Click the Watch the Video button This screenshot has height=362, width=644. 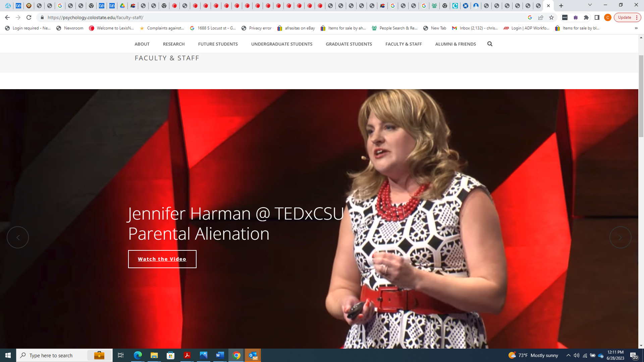coord(162,259)
